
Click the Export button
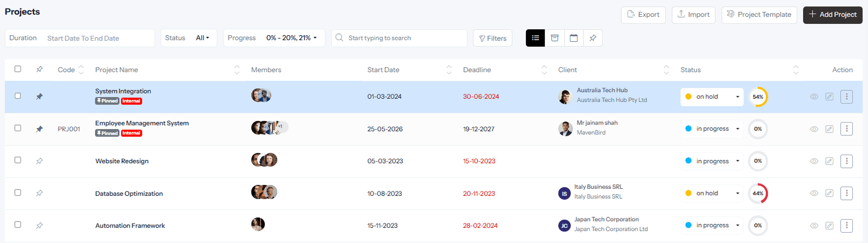click(x=643, y=15)
